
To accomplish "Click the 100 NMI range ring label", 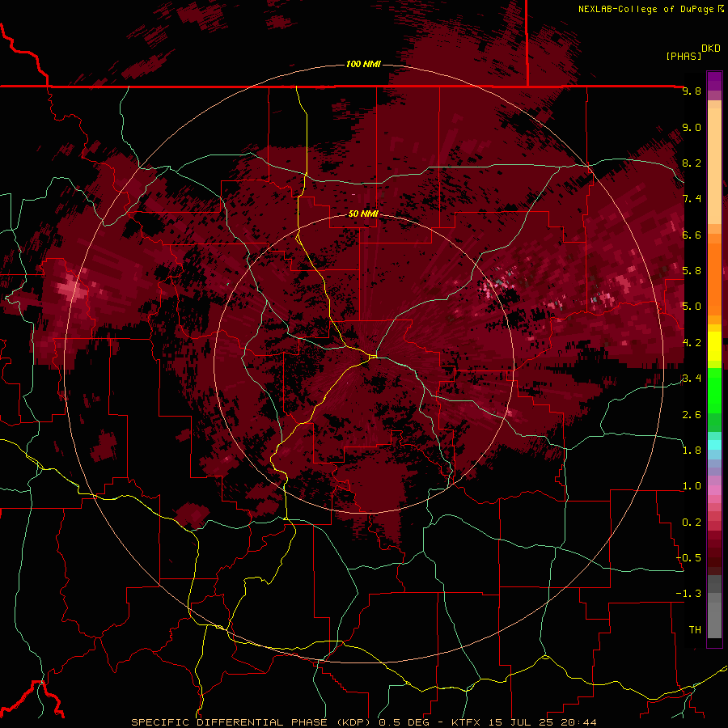I will tap(363, 64).
